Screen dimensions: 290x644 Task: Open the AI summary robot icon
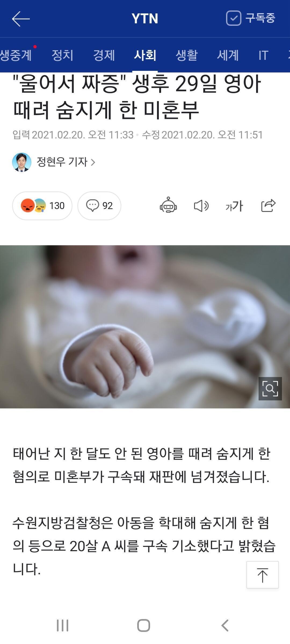click(x=168, y=206)
